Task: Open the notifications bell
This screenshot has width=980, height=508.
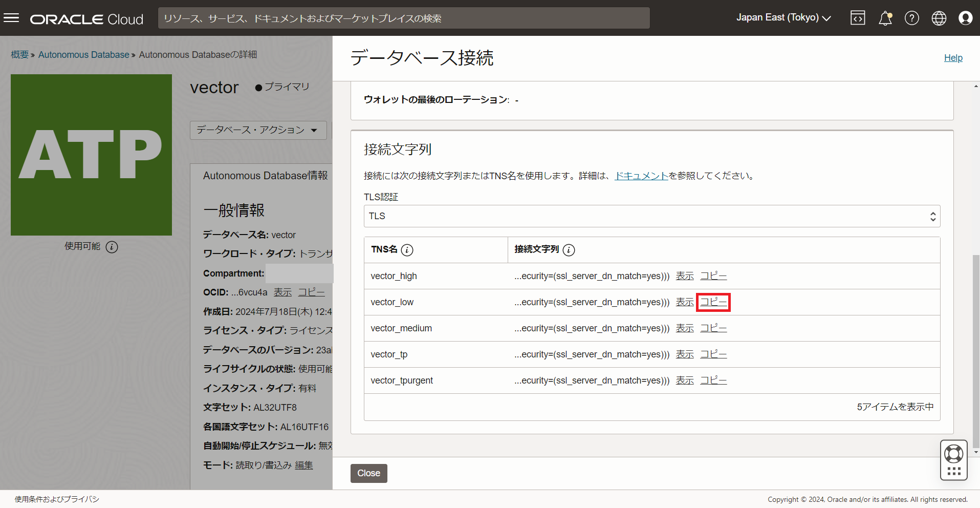Action: pyautogui.click(x=885, y=18)
